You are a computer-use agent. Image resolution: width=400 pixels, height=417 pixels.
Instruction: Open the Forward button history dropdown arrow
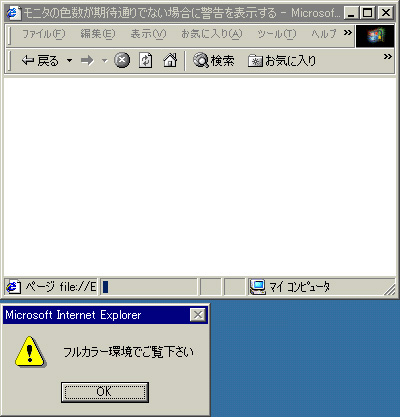click(105, 61)
